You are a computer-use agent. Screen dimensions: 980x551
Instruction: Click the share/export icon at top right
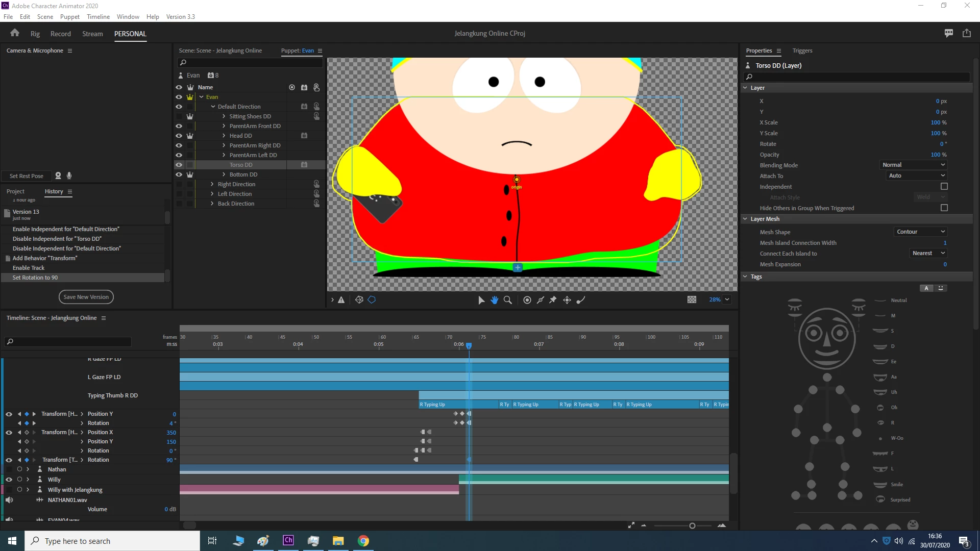click(x=967, y=33)
